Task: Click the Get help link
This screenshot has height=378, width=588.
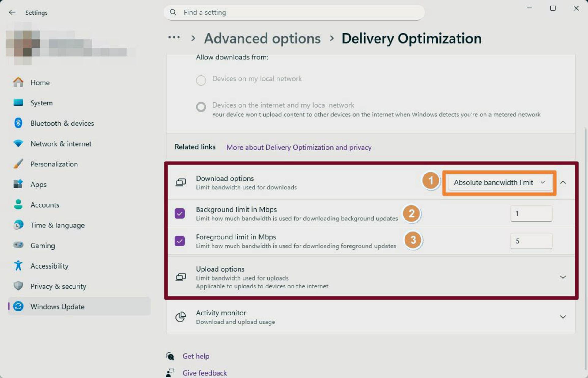Action: click(x=196, y=356)
